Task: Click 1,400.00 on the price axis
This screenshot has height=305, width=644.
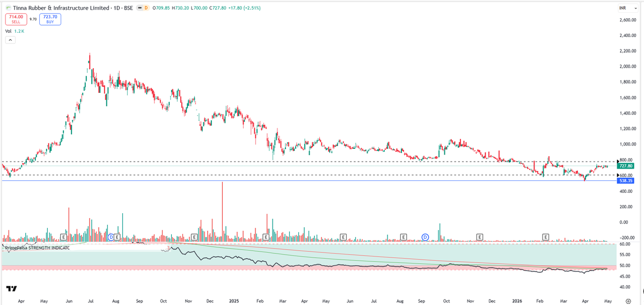Action: pyautogui.click(x=627, y=113)
